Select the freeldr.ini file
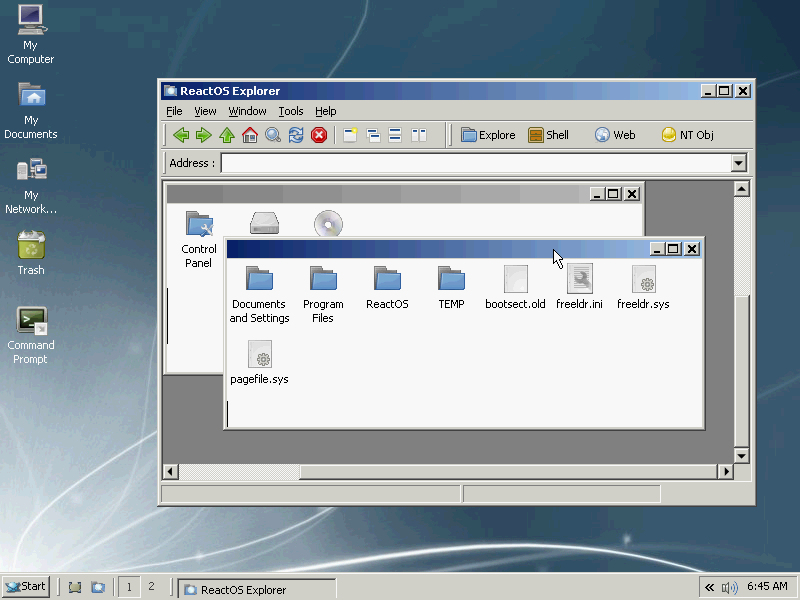Viewport: 800px width, 600px height. 579,288
